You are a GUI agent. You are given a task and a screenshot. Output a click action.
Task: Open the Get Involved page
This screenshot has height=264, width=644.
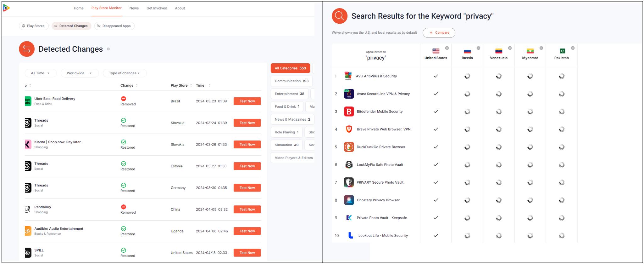click(157, 8)
